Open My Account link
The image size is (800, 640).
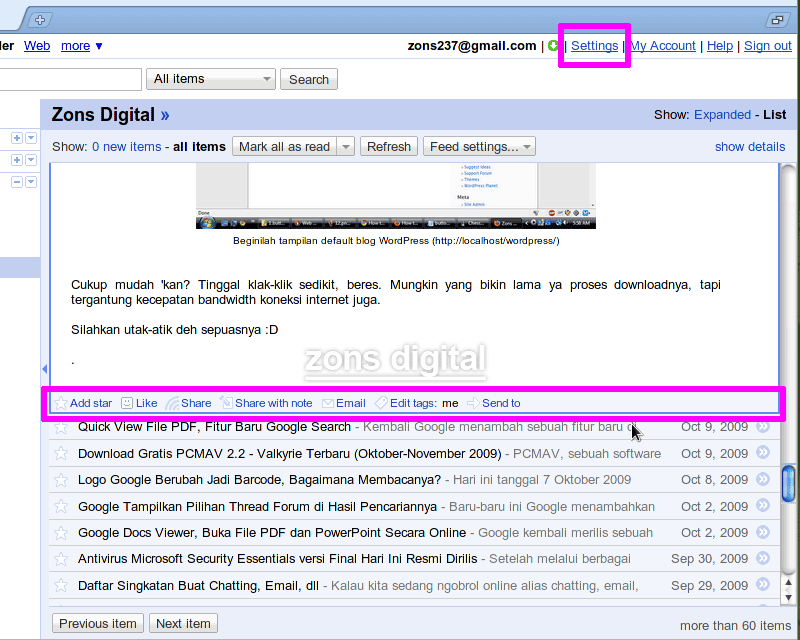(663, 46)
